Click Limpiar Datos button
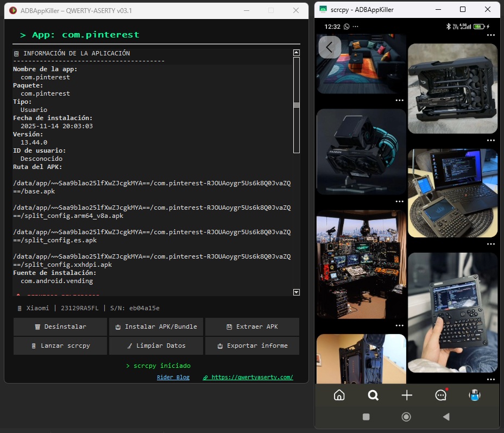 click(156, 346)
